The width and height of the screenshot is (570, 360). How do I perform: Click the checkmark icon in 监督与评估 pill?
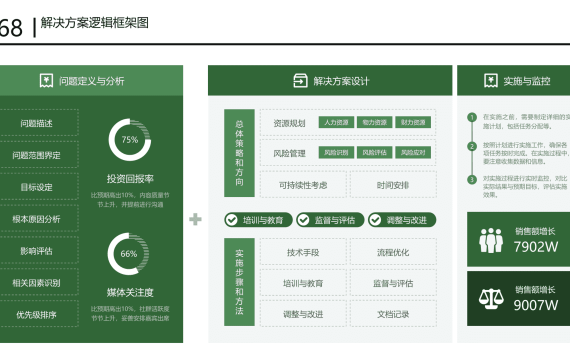pos(303,220)
